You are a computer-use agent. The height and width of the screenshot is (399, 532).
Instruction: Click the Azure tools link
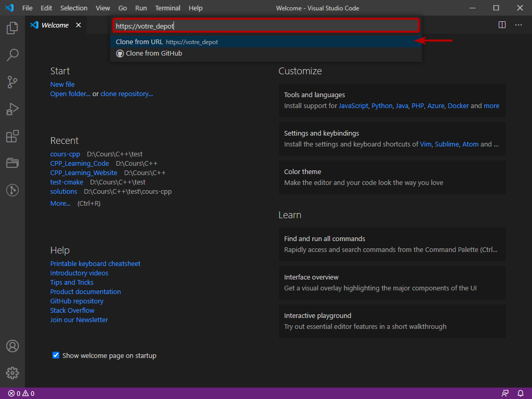tap(436, 106)
